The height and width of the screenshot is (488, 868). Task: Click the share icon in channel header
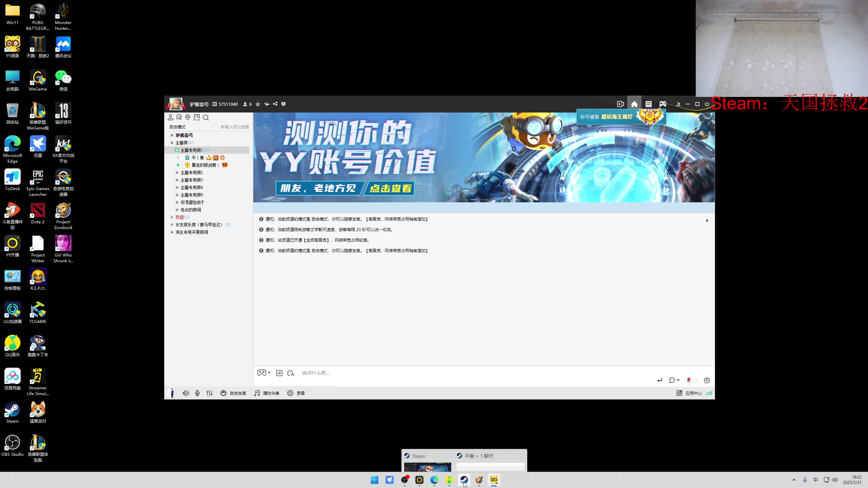coord(275,104)
